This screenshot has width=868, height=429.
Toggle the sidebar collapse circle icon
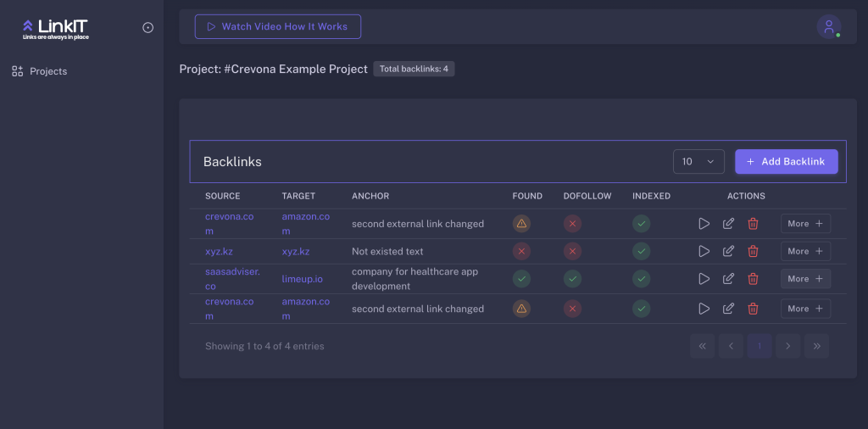click(147, 28)
